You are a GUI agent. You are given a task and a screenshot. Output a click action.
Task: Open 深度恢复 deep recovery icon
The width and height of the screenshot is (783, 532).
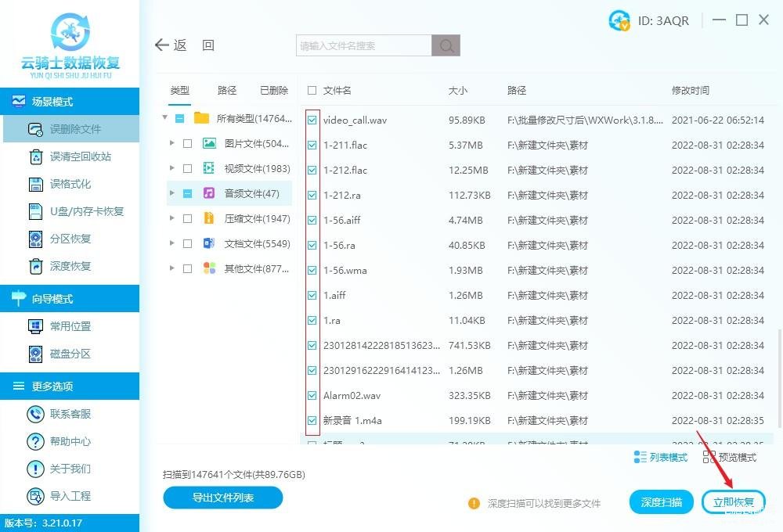point(36,266)
